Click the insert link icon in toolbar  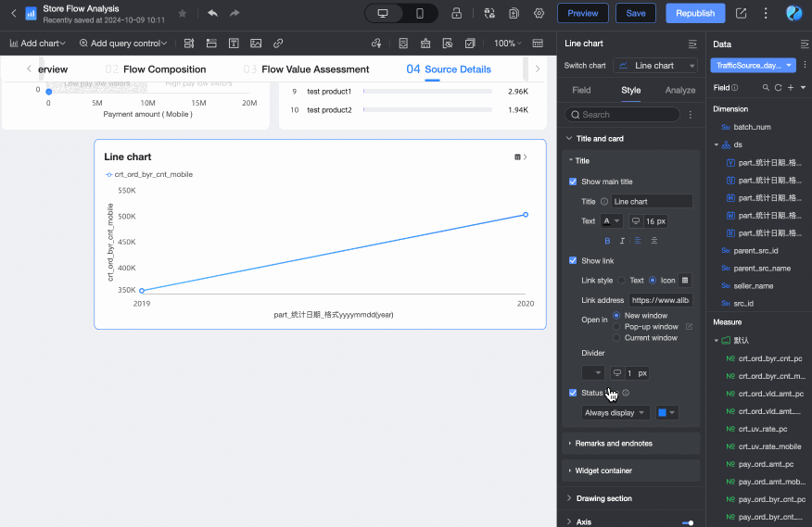[x=278, y=44]
